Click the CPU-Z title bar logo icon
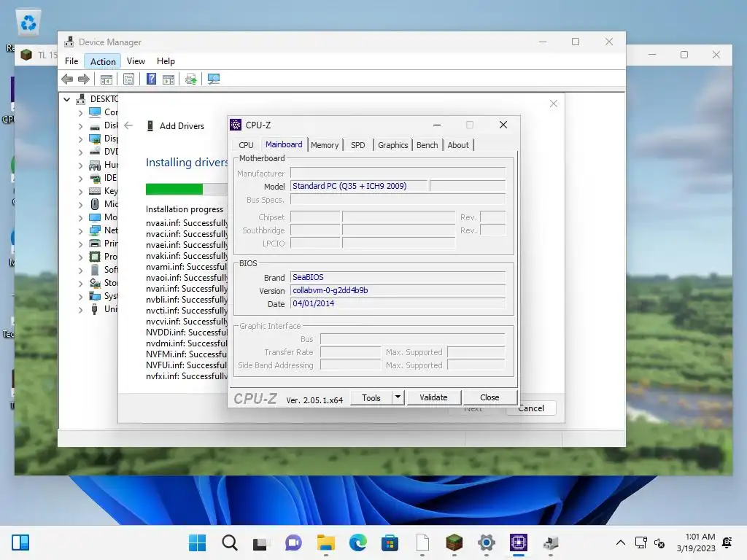Viewport: 747px width, 560px height. point(236,125)
